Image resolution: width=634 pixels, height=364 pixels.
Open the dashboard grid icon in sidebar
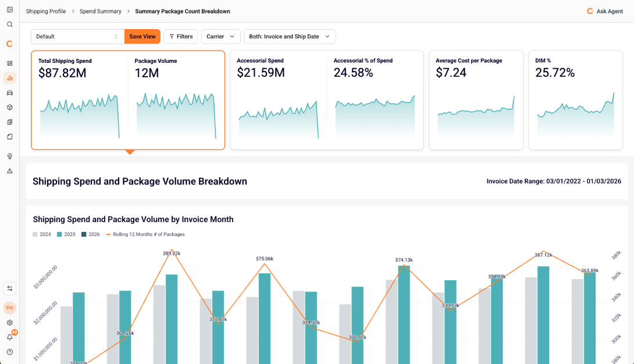click(9, 63)
